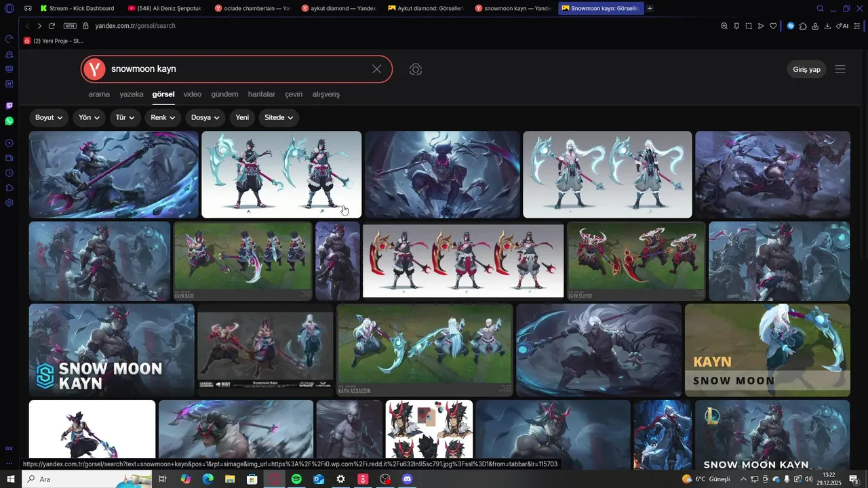
Task: Open WhatsApp from the browser sidebar
Action: click(9, 121)
